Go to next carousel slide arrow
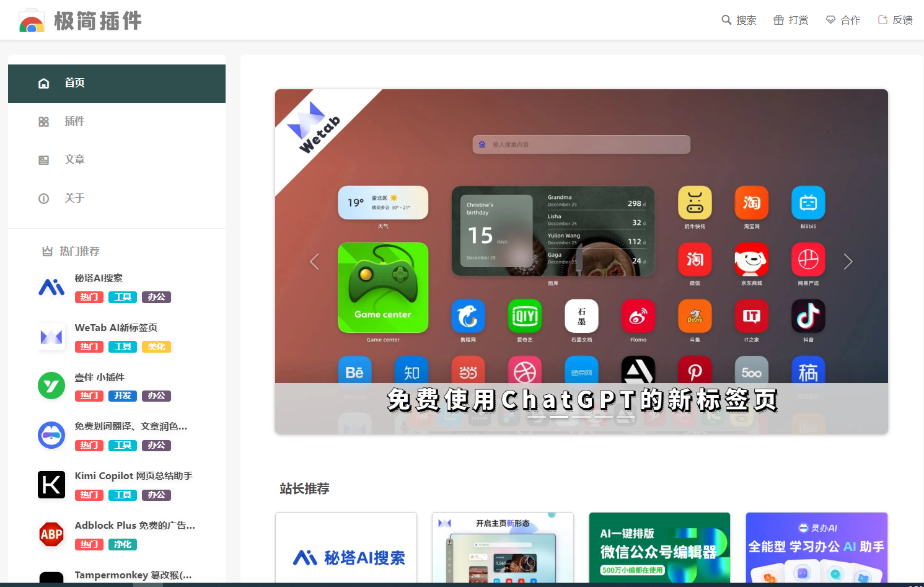This screenshot has height=587, width=924. point(848,262)
